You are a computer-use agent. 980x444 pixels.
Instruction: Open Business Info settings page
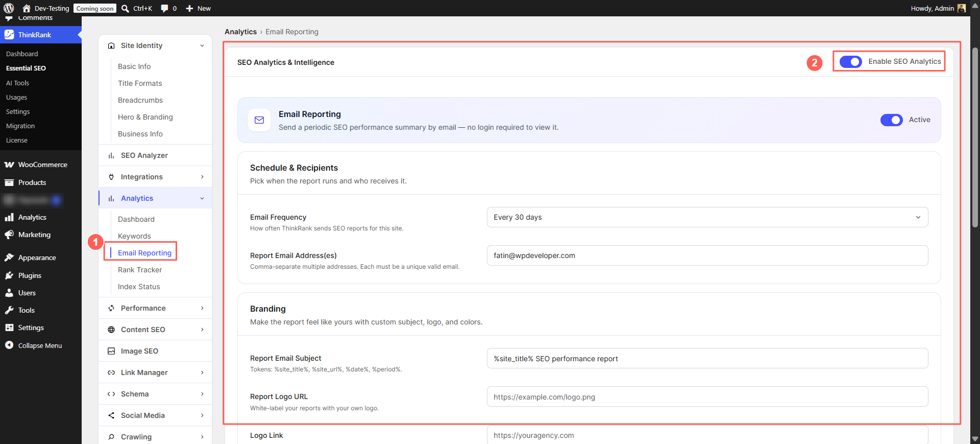pos(140,134)
